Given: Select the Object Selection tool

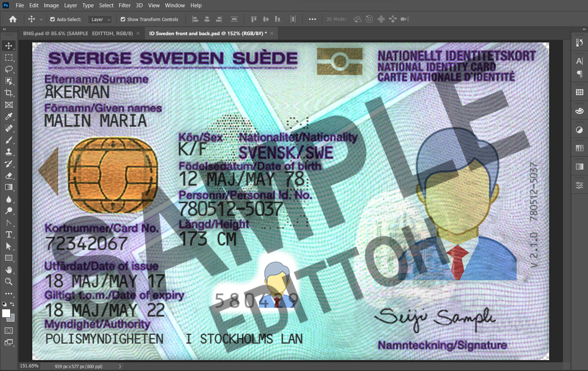Looking at the screenshot, I should point(9,81).
